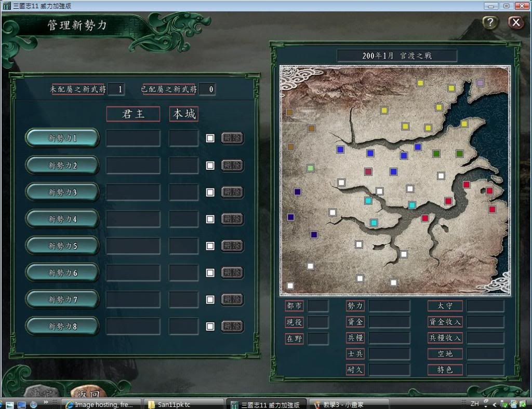Click the 刪除 delete icon for 新勢力4
532x409 pixels.
[232, 219]
